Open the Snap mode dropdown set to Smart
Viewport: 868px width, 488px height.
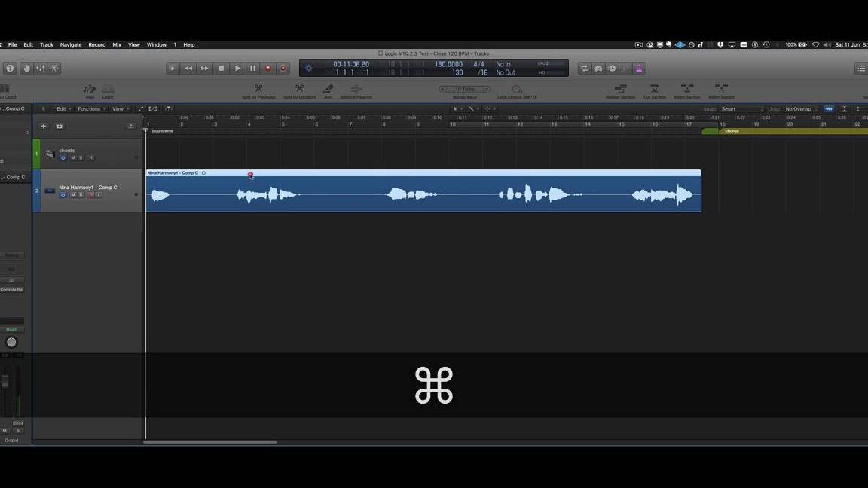[x=729, y=108]
